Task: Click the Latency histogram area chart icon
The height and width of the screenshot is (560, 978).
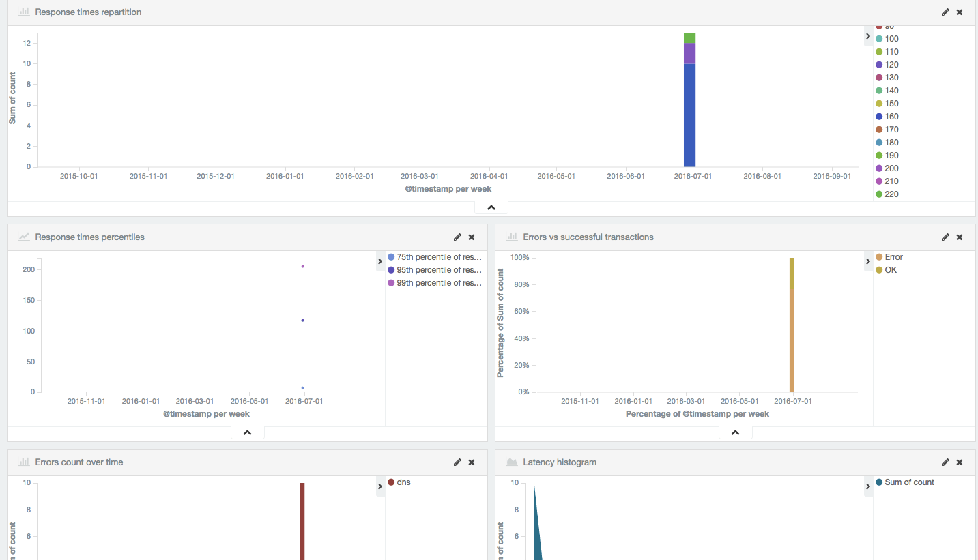Action: pyautogui.click(x=511, y=462)
